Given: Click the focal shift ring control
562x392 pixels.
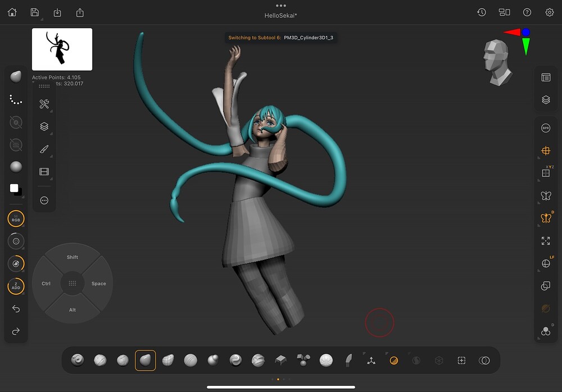Looking at the screenshot, I should (x=16, y=264).
